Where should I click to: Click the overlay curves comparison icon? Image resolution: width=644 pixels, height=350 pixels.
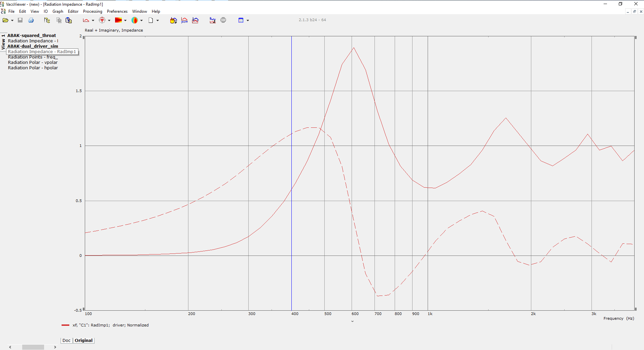(195, 21)
